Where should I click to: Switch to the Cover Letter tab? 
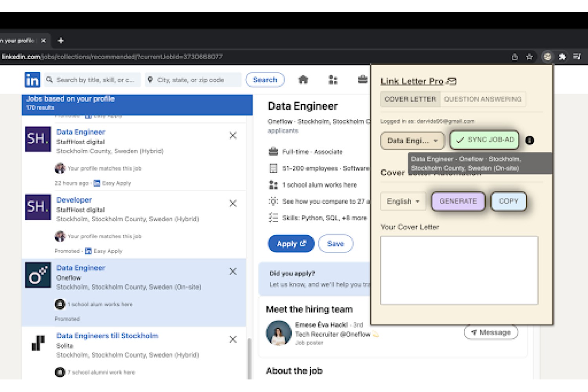[410, 99]
